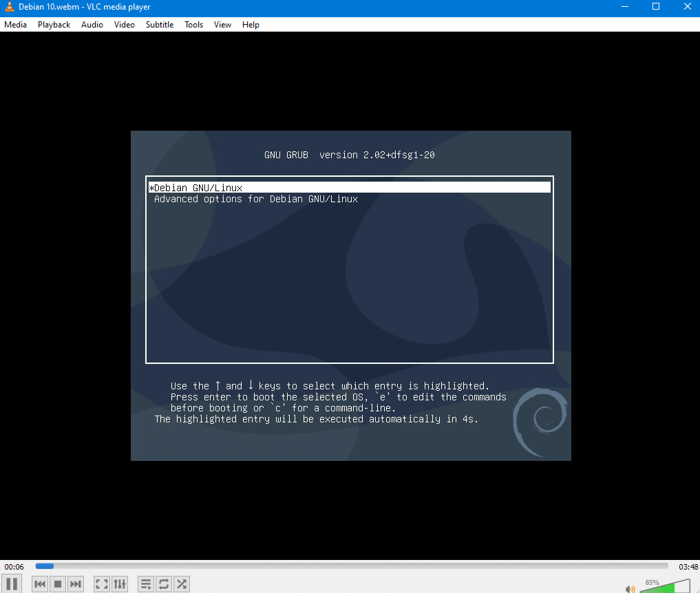Mute audio with speaker icon
This screenshot has width=700, height=593.
(x=630, y=589)
